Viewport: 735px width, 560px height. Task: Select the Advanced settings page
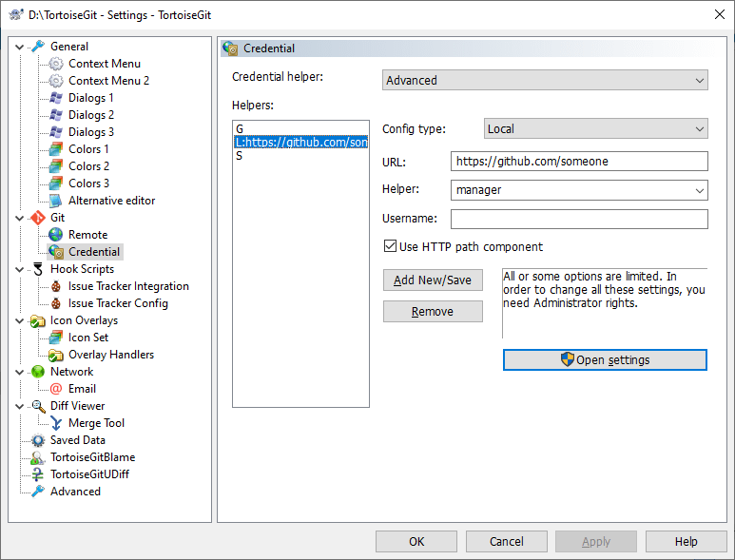pos(75,492)
